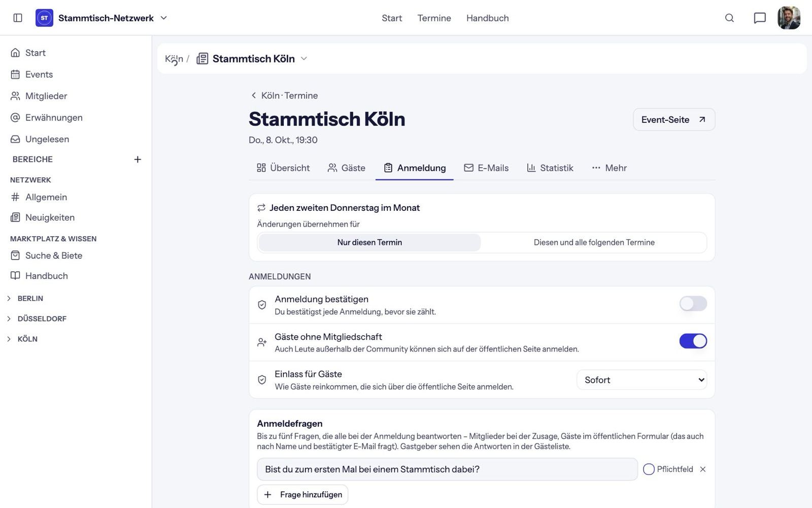The height and width of the screenshot is (508, 812).
Task: Switch to the Gäste tab
Action: tap(347, 168)
